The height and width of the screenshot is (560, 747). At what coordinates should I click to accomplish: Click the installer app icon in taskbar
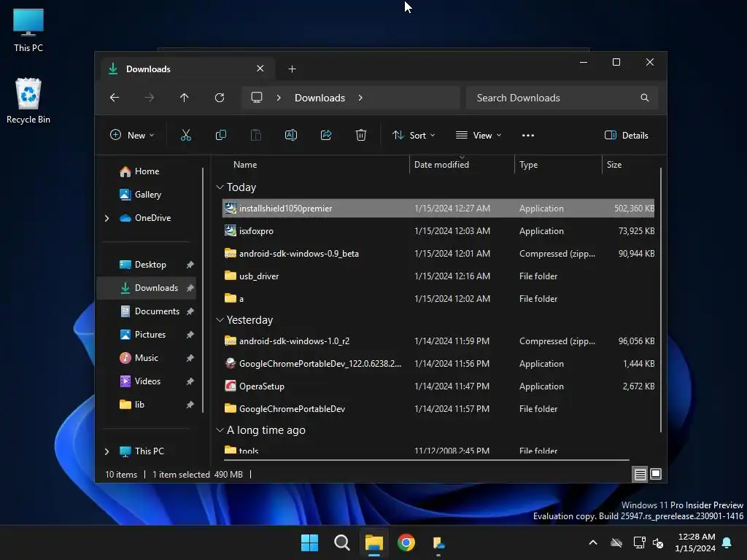coord(438,542)
